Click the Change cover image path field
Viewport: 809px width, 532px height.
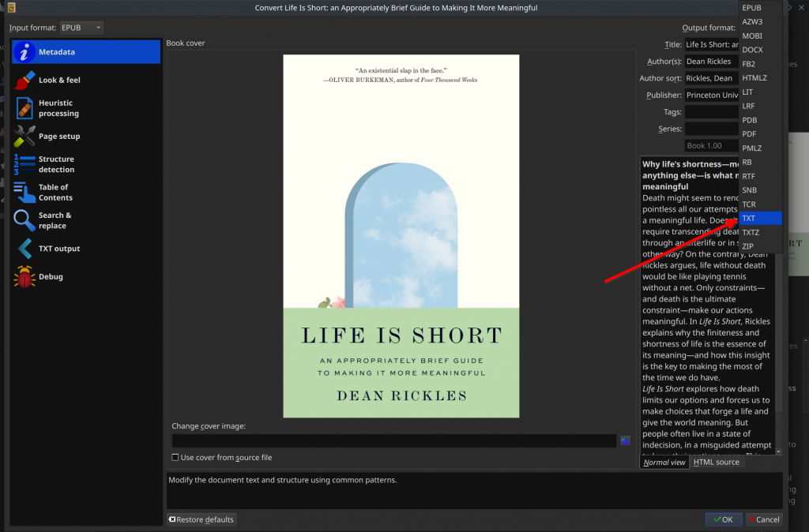tap(394, 440)
